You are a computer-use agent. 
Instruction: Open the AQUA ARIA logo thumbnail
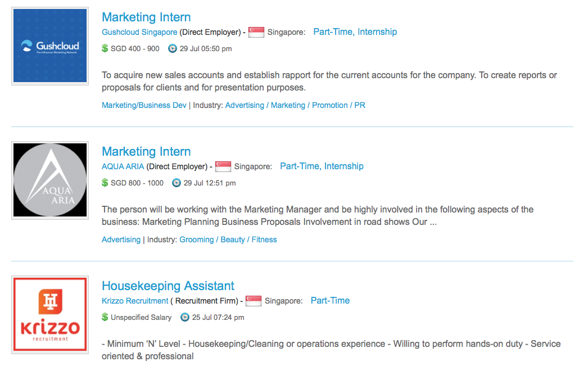tap(50, 180)
